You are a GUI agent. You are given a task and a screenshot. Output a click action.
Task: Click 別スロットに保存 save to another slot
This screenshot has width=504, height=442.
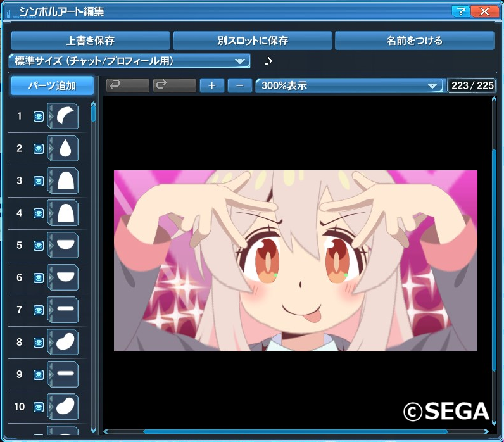pyautogui.click(x=253, y=41)
